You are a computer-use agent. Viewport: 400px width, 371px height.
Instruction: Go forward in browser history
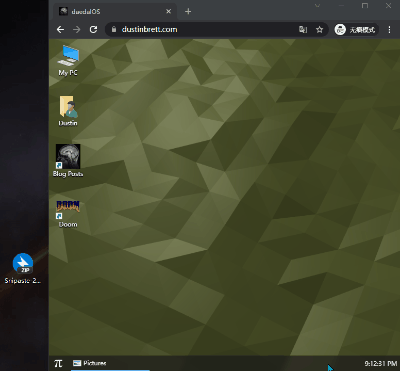(x=77, y=30)
